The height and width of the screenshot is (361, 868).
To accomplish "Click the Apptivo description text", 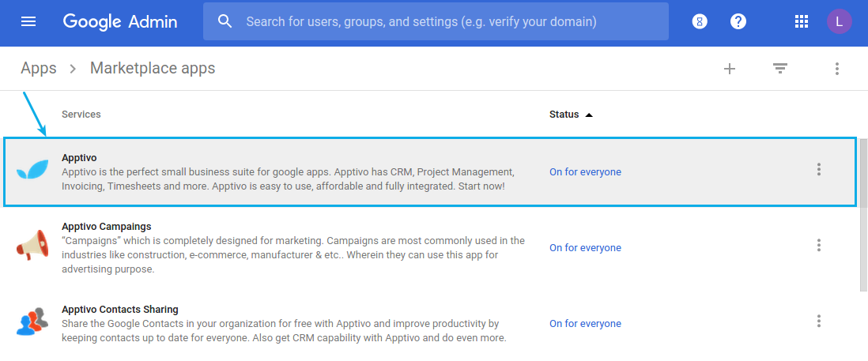I will (289, 179).
